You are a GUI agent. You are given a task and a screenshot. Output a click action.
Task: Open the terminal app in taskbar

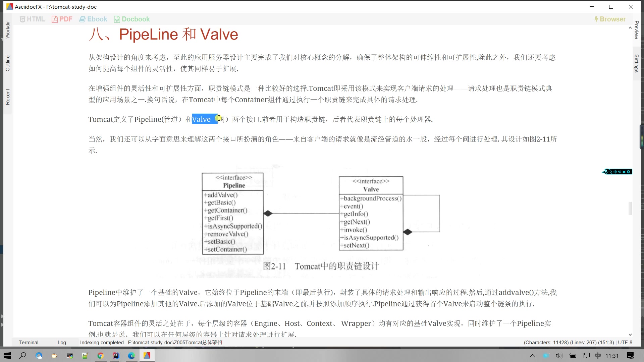70,356
